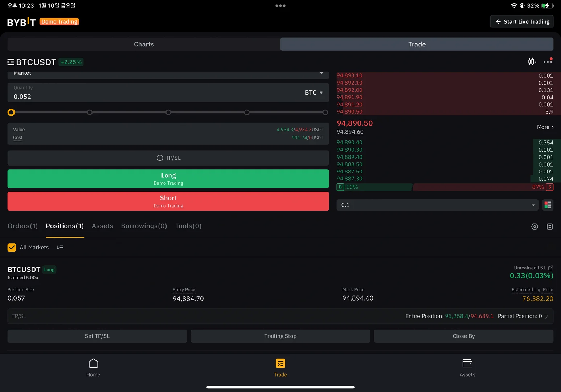Open the BTC quantity unit dropdown
The height and width of the screenshot is (392, 561).
(x=314, y=93)
